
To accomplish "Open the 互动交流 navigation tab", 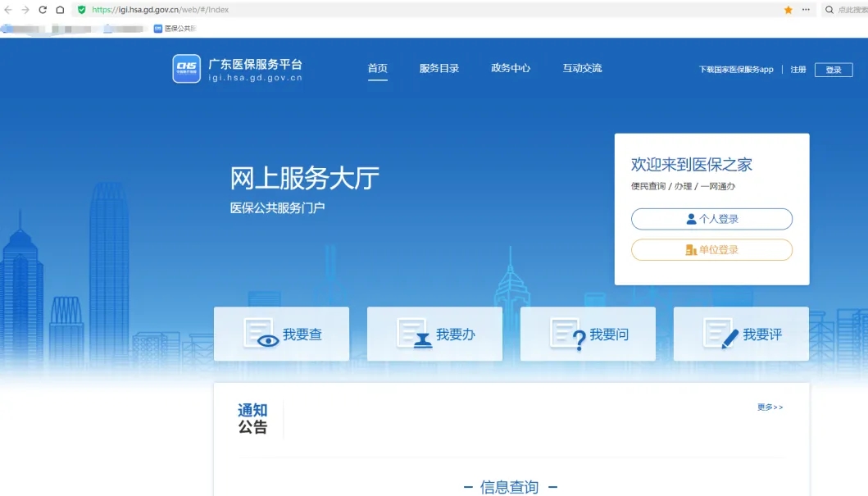I will click(x=582, y=69).
